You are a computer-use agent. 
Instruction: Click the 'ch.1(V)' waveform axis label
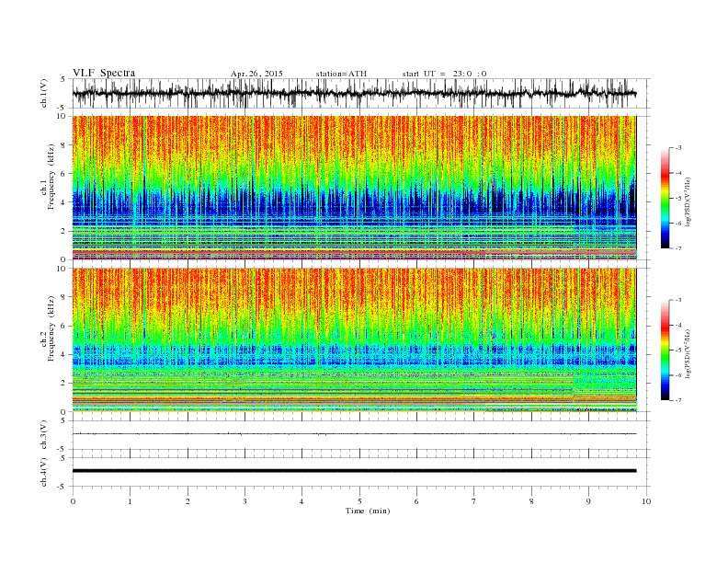click(44, 93)
